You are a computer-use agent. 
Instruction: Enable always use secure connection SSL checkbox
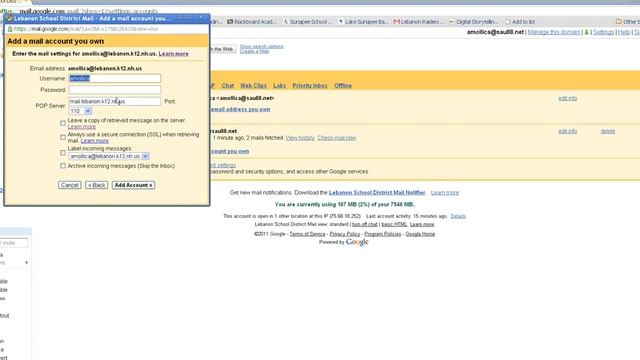coord(63,137)
